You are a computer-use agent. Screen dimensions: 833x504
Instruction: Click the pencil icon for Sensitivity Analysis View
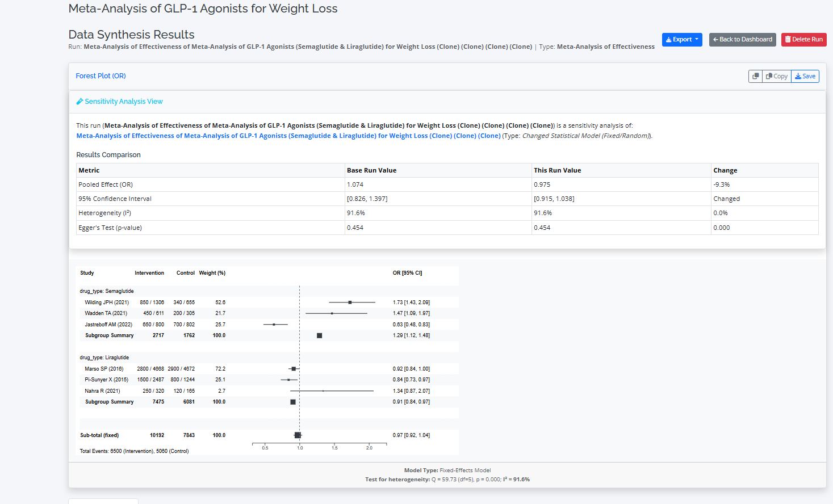tap(80, 102)
